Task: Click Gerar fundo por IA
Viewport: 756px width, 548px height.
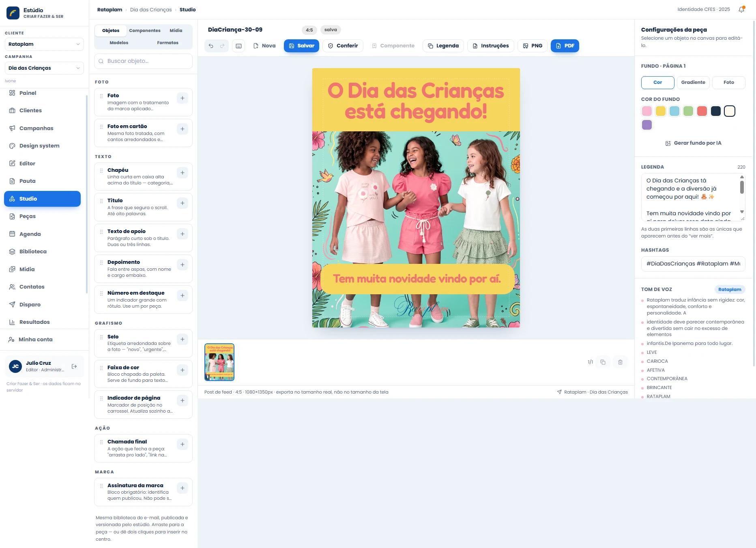Action: 693,143
